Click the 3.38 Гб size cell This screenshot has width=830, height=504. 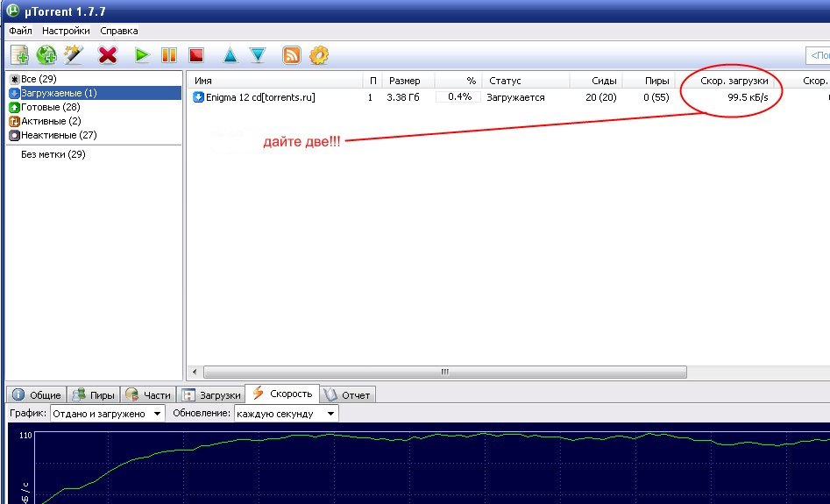403,97
